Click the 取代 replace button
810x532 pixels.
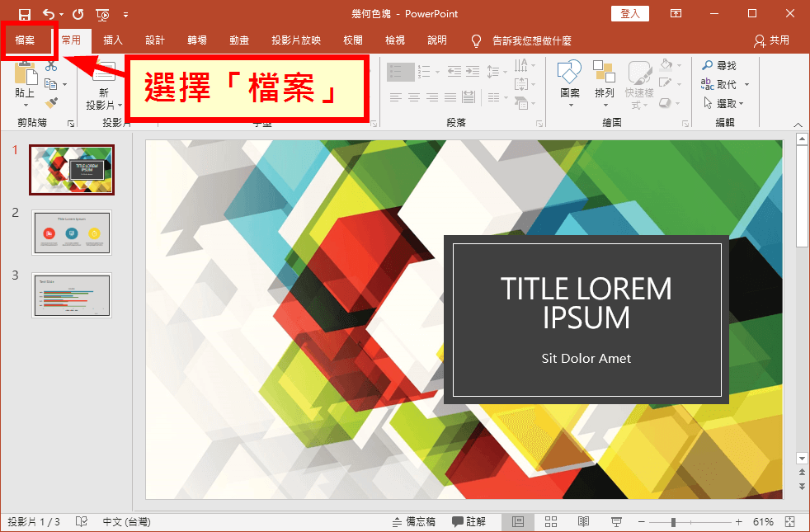[x=719, y=84]
